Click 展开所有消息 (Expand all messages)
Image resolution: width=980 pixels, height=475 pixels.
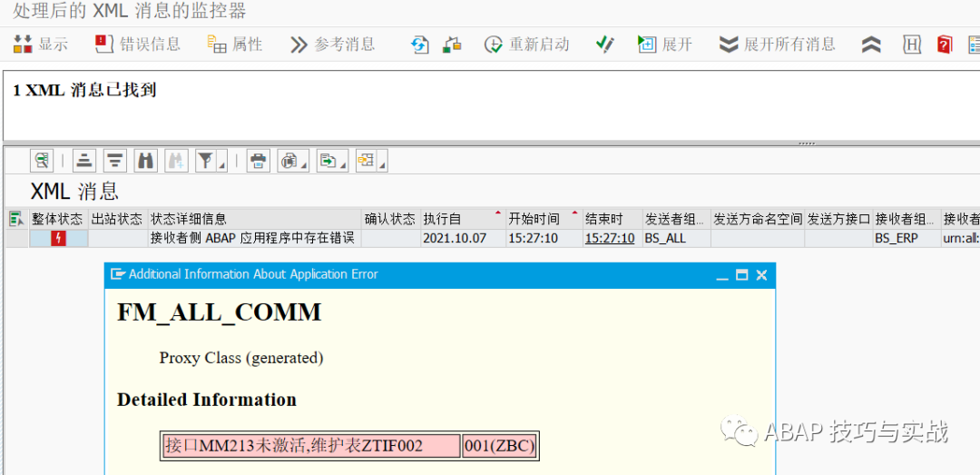coord(777,45)
